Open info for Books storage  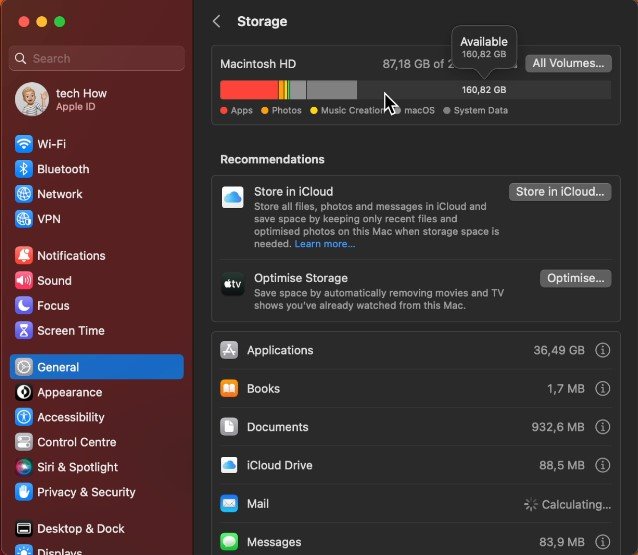coord(602,389)
